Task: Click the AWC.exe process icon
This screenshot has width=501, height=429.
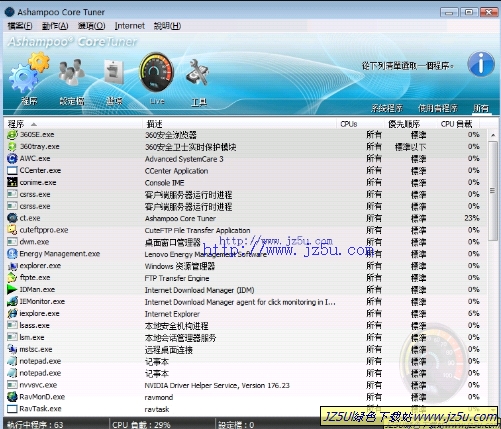Action: [12, 159]
